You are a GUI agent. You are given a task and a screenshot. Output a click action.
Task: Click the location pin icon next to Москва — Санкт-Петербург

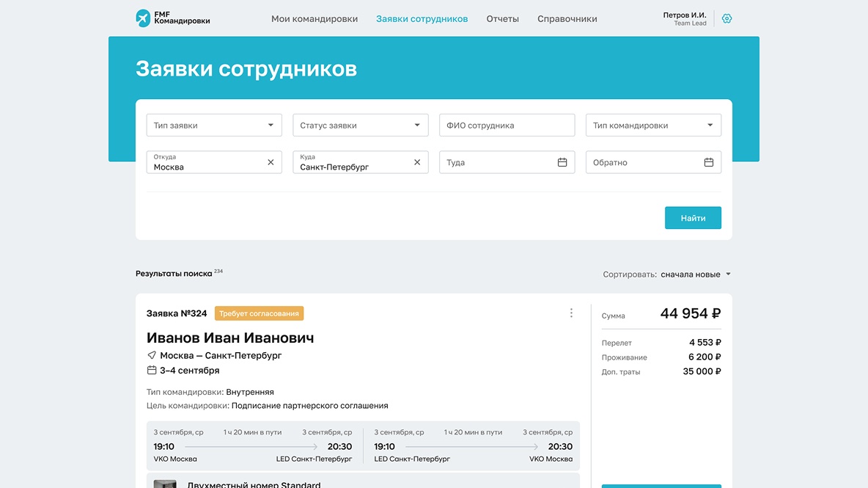tap(152, 354)
